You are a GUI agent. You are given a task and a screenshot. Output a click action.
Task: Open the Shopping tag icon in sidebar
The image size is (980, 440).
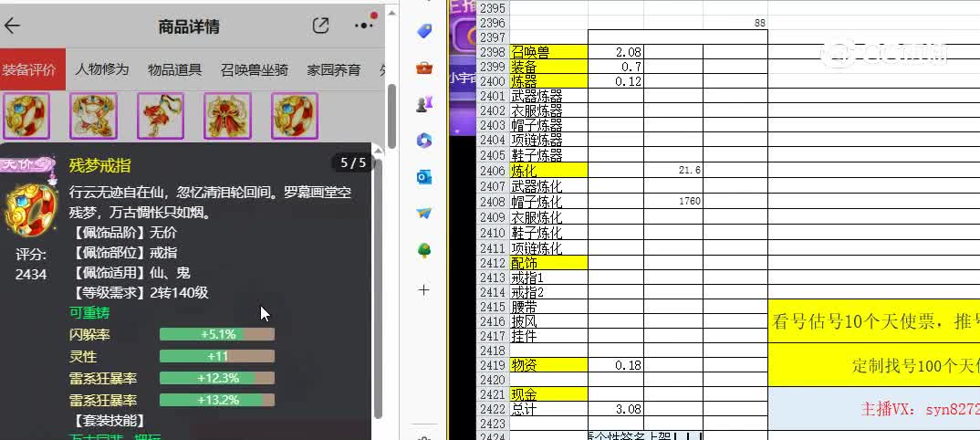tap(424, 31)
